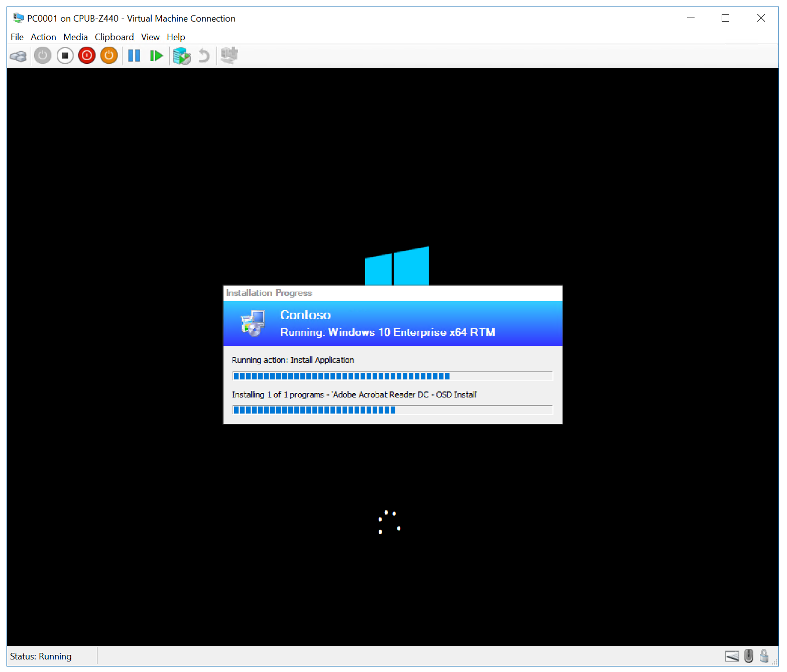Open the View menu

[x=150, y=37]
